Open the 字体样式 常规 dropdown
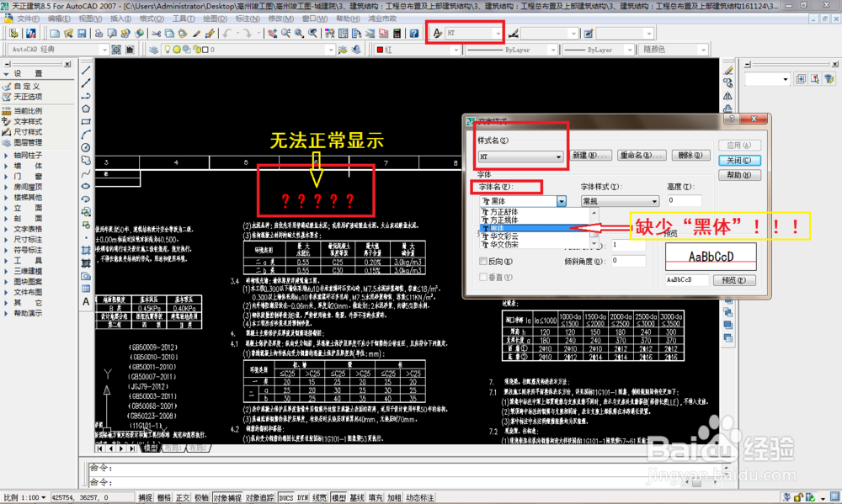This screenshot has height=504, width=842. (620, 201)
